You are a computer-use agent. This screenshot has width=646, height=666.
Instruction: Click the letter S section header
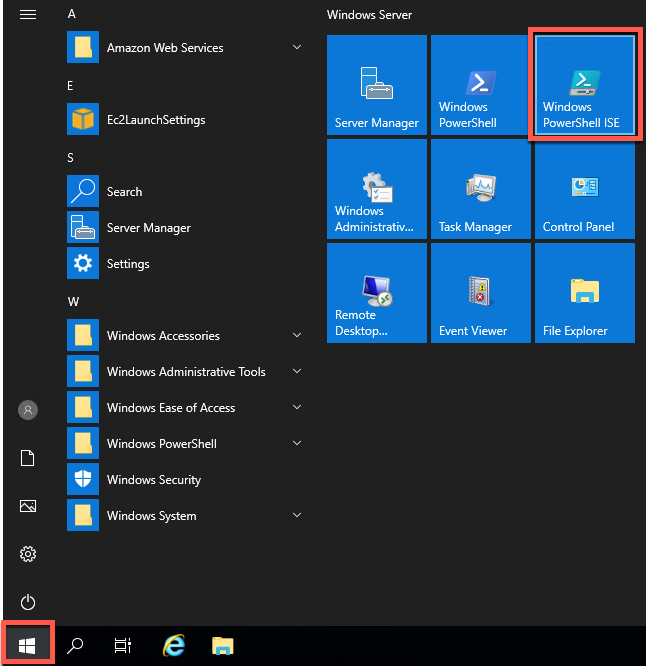pyautogui.click(x=71, y=158)
